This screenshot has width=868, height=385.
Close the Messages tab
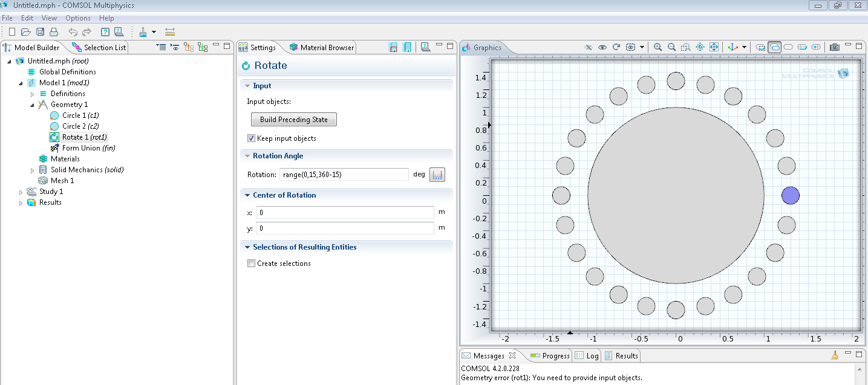(x=512, y=355)
